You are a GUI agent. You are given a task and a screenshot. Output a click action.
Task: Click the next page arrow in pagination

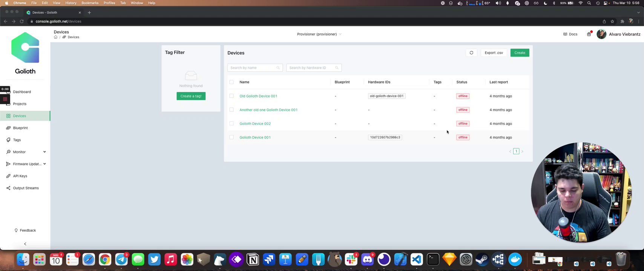(x=522, y=151)
